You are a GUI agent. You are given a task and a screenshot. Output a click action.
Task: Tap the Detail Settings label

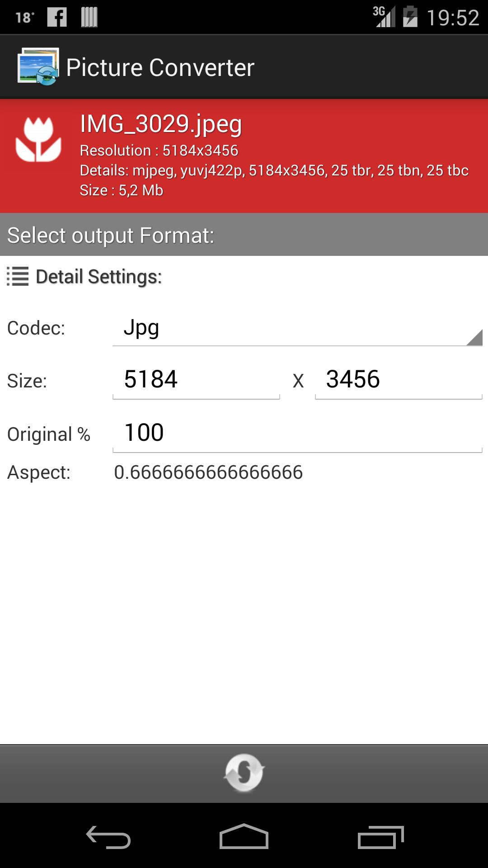point(99,277)
